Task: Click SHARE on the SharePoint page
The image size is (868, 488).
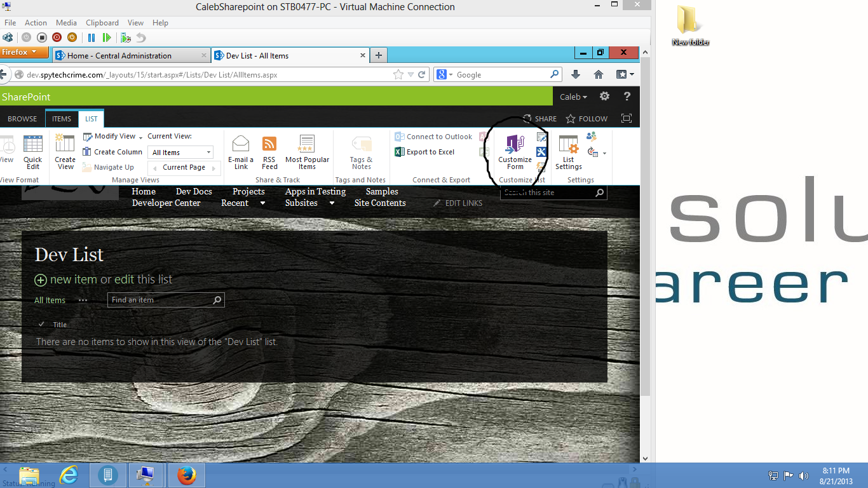Action: click(539, 119)
